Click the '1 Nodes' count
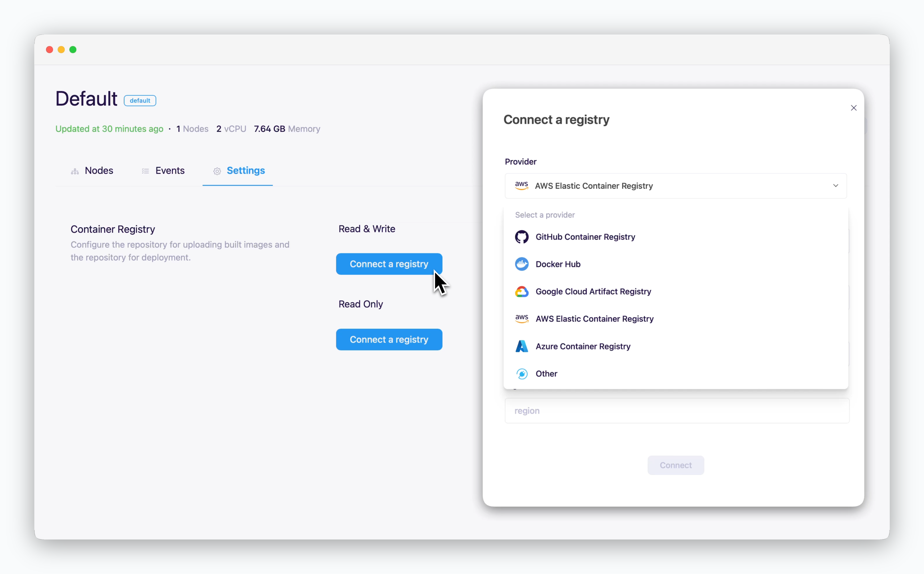 click(192, 129)
